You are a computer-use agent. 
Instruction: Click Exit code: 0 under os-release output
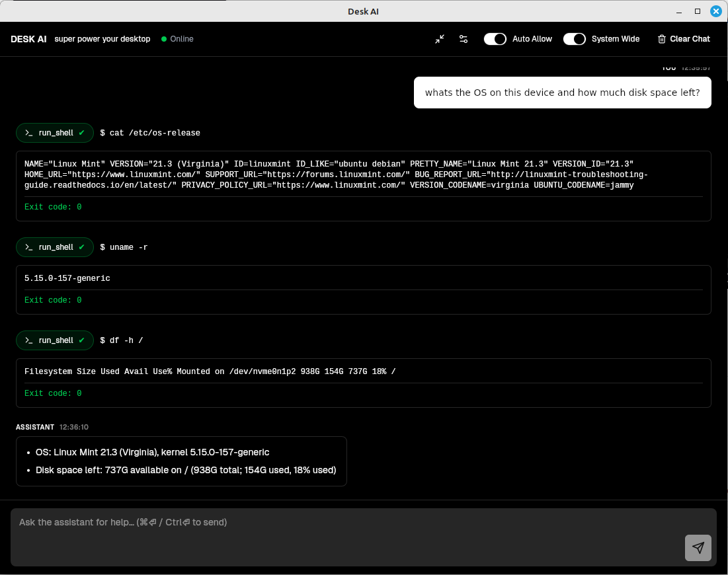(53, 206)
